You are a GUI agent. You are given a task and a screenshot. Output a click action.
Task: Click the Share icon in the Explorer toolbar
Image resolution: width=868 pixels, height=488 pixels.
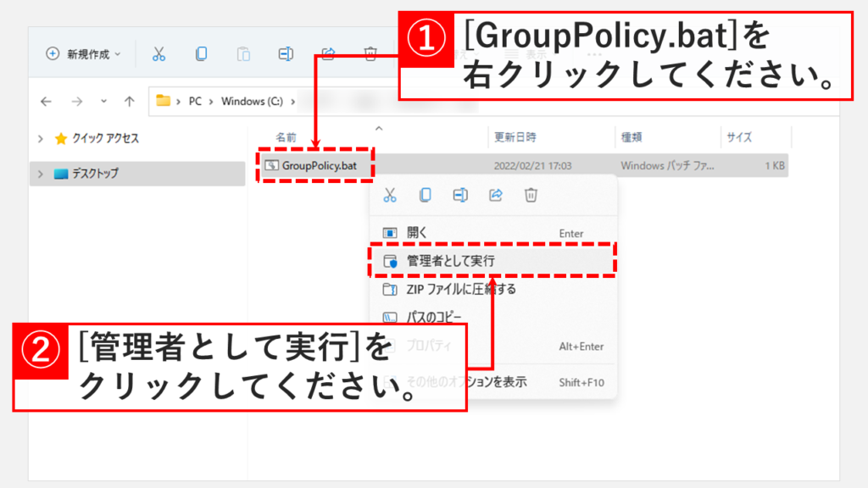pos(328,54)
